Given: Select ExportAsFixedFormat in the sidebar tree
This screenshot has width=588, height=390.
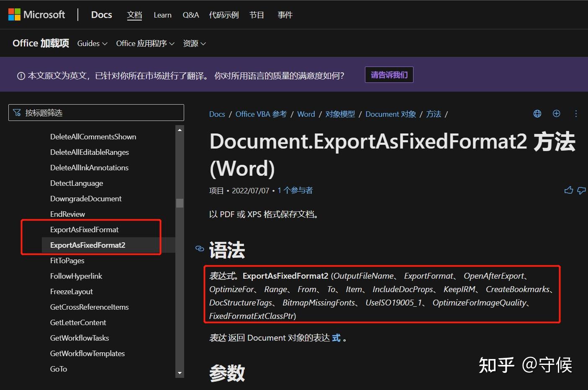Looking at the screenshot, I should pos(84,229).
